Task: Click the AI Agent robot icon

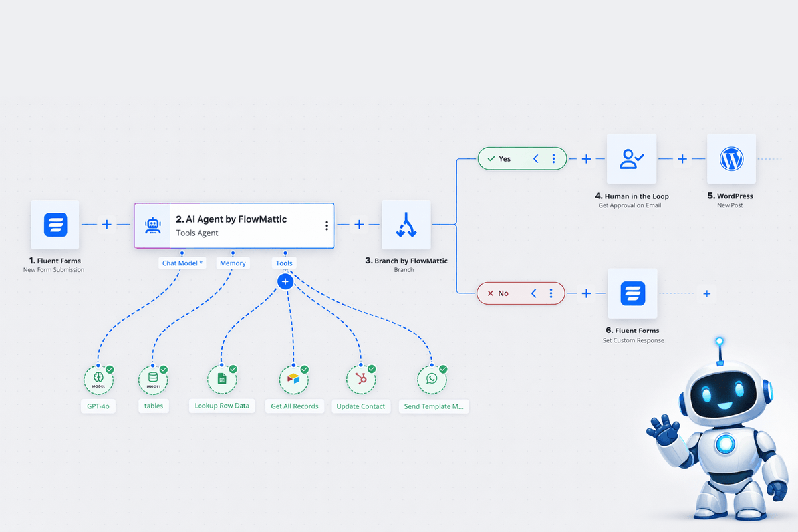Action: tap(153, 225)
